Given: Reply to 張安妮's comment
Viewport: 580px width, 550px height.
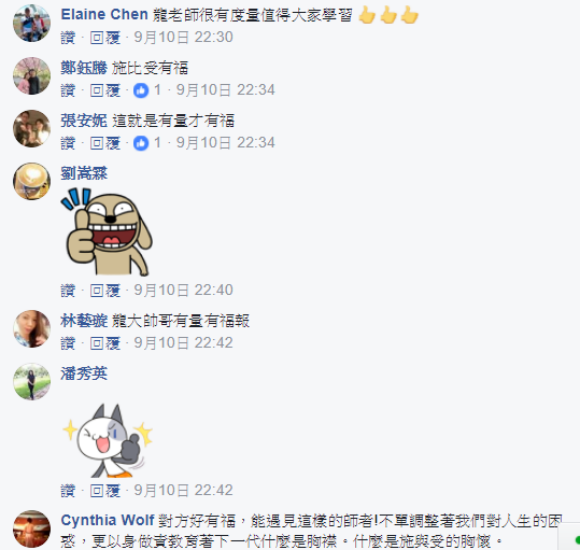Looking at the screenshot, I should (x=105, y=143).
